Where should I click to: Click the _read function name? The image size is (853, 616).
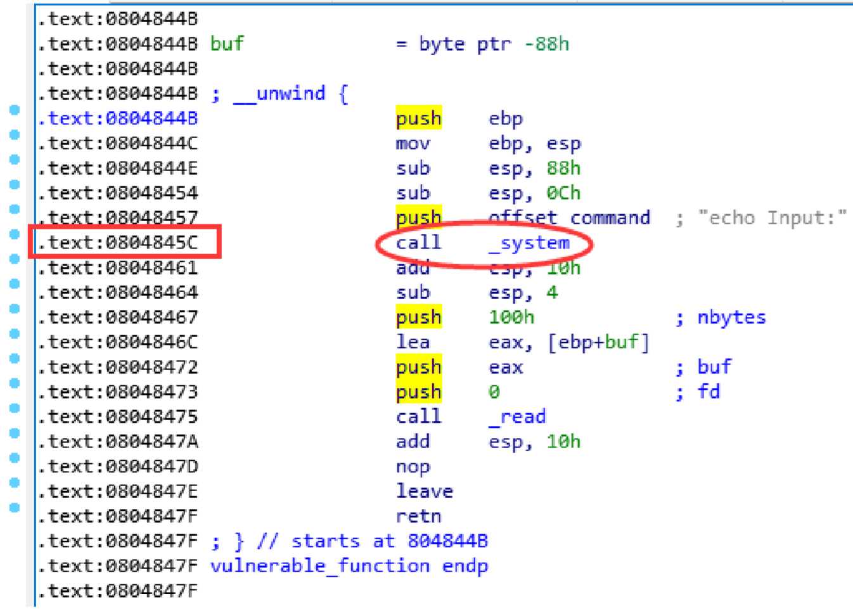(x=517, y=416)
